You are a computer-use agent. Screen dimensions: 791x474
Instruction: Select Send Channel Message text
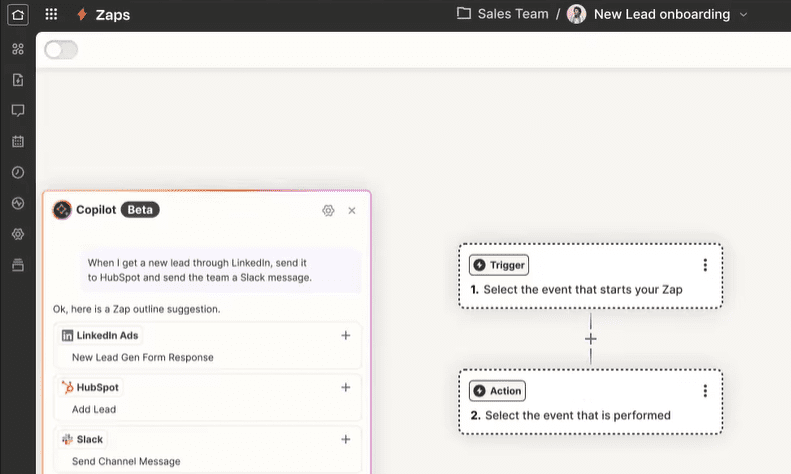(x=126, y=461)
